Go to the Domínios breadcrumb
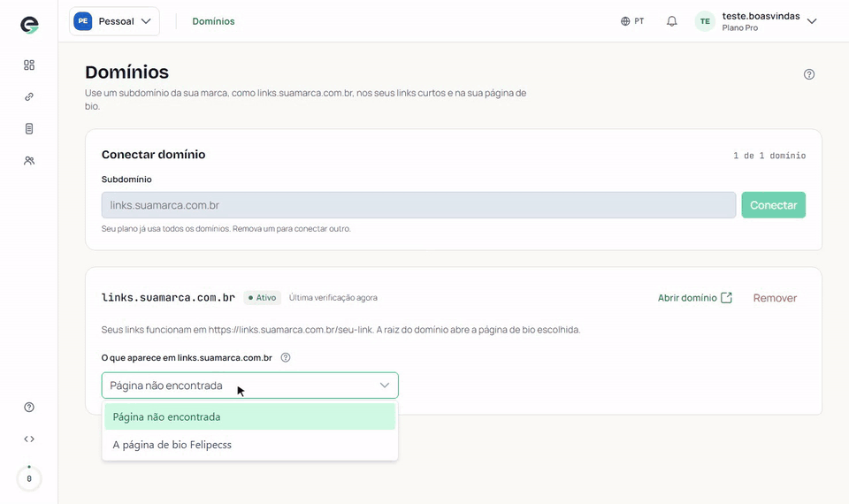Viewport: 849px width, 504px height. click(x=213, y=21)
